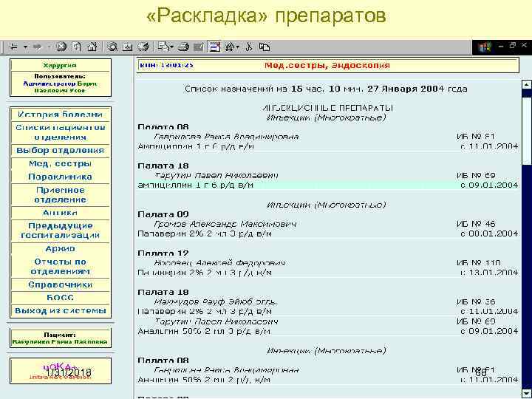Open the Архив sidebar item
532x399 pixels.
click(x=61, y=249)
